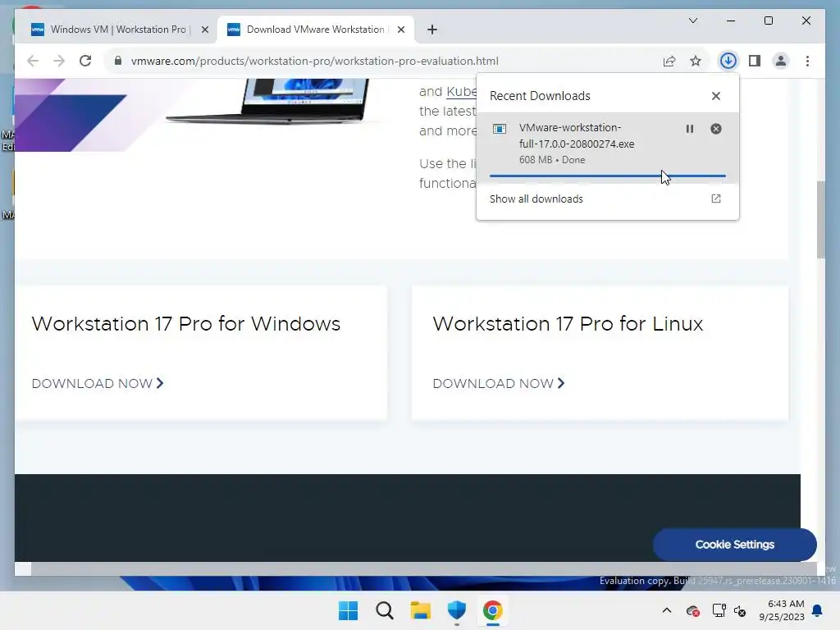Click Show all downloads
Image resolution: width=840 pixels, height=630 pixels.
click(536, 199)
